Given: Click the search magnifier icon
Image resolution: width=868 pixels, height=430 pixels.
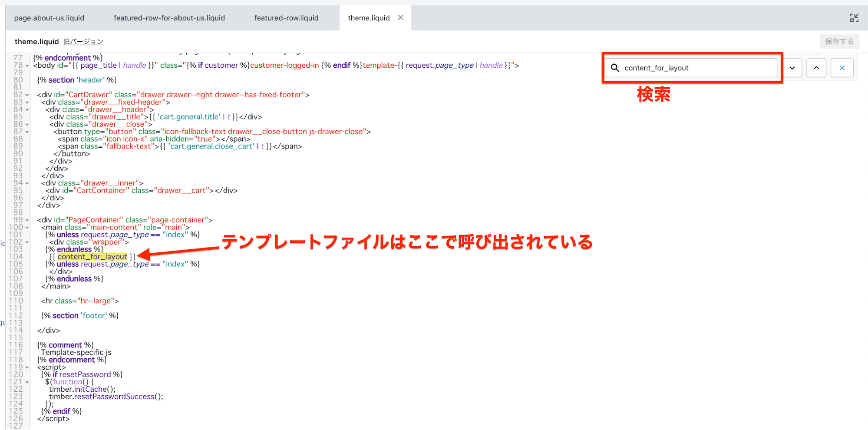Looking at the screenshot, I should pos(615,68).
